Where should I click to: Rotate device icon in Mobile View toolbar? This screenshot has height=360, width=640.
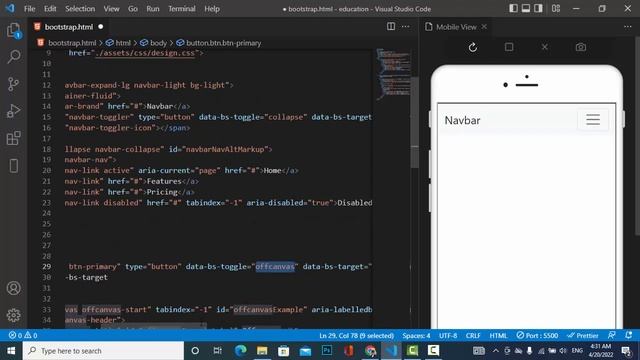click(509, 47)
